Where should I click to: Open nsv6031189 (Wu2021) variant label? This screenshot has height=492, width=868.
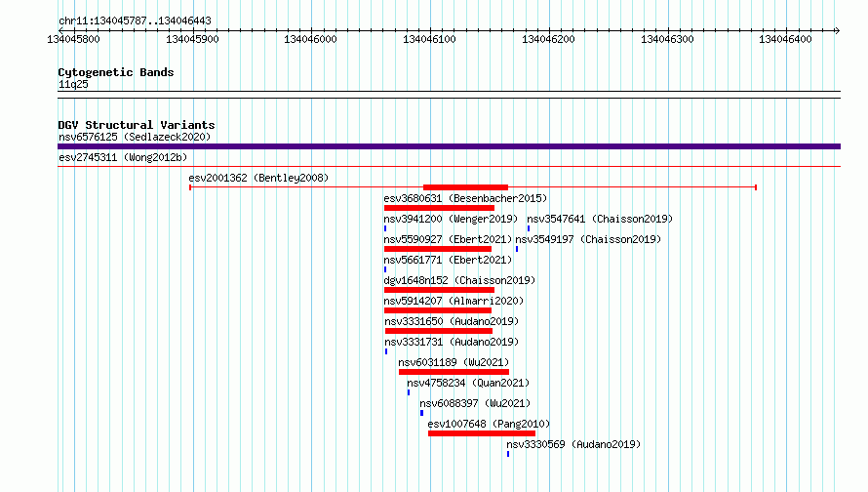click(x=454, y=362)
